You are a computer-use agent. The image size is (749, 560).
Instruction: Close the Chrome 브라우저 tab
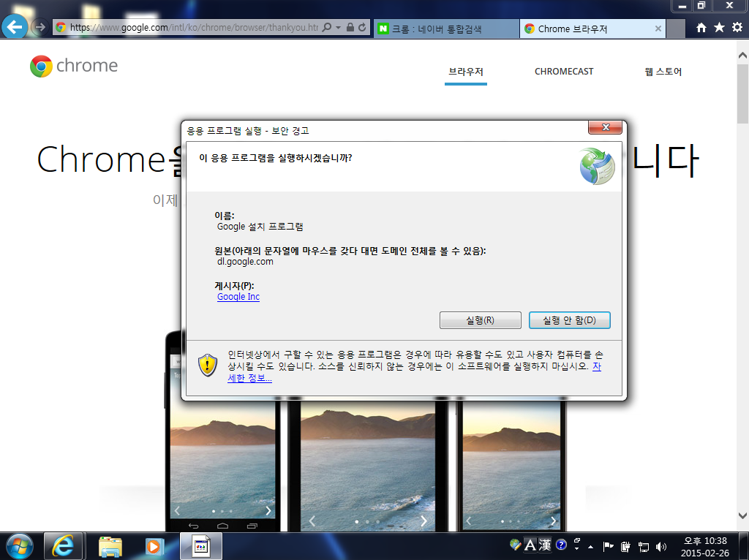[x=658, y=29]
